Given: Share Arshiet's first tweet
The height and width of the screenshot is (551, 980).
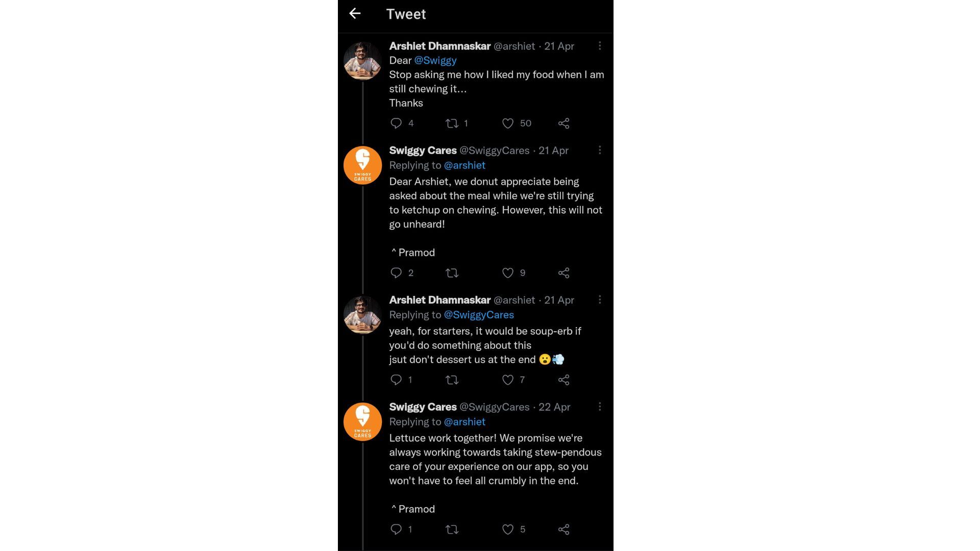Looking at the screenshot, I should 563,123.
